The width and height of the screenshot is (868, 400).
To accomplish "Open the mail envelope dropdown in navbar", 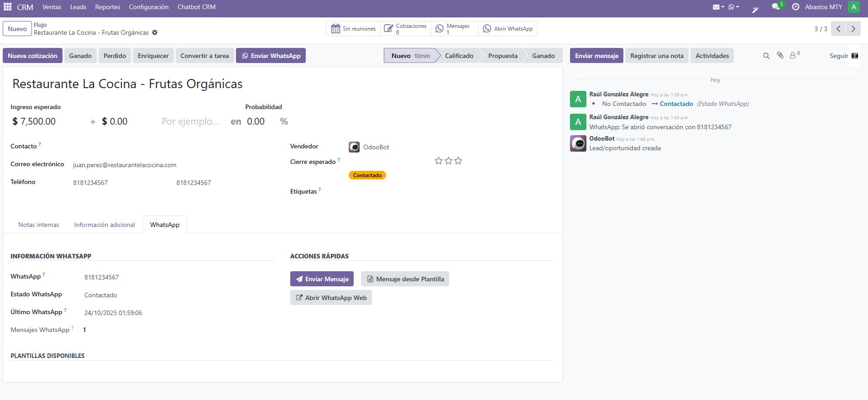I will (x=718, y=7).
